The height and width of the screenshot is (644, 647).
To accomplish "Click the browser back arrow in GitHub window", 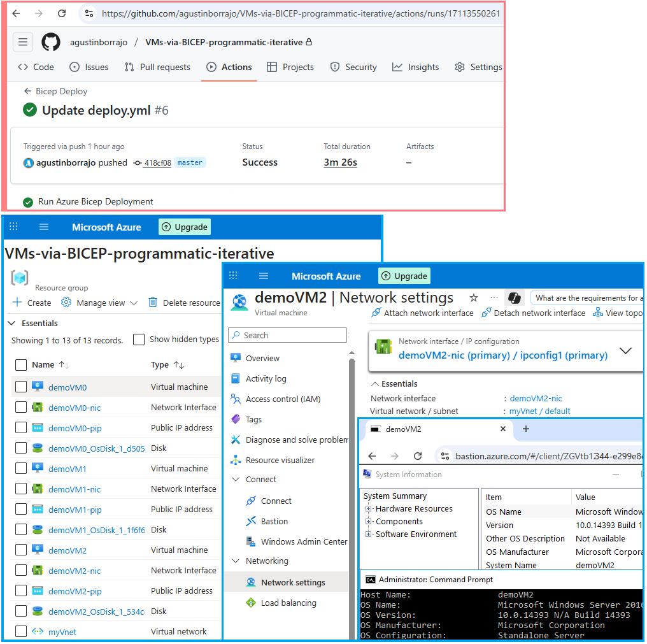I will point(16,13).
